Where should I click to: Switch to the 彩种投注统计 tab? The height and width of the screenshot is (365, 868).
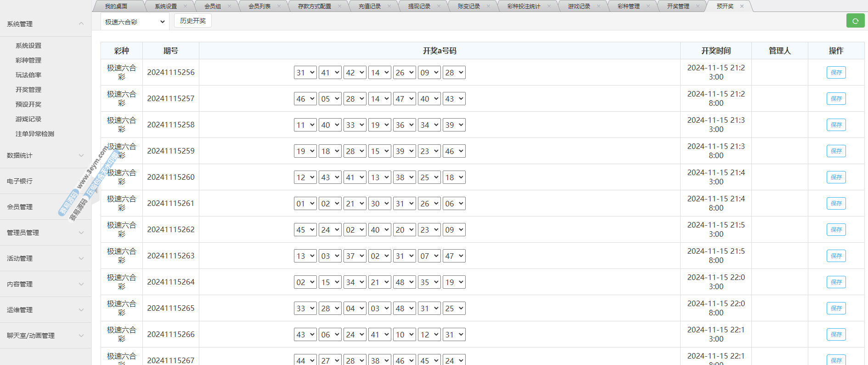point(524,6)
